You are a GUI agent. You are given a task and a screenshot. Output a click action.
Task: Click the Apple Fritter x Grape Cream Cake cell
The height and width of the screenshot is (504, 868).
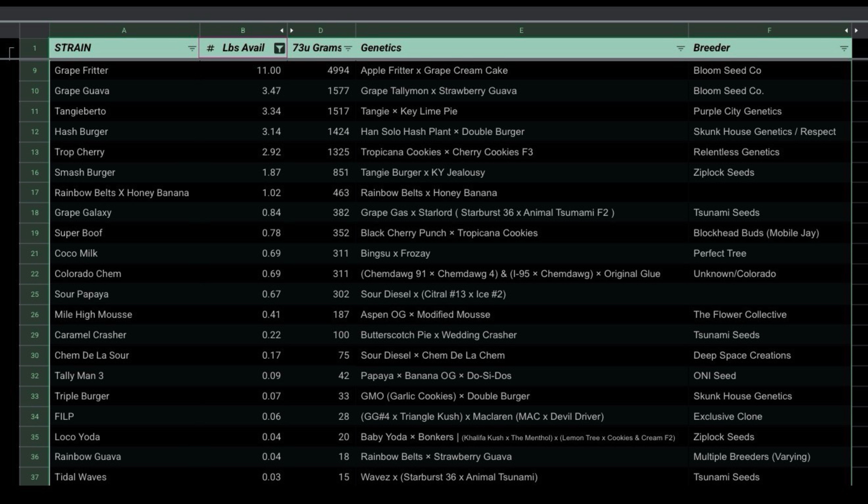pyautogui.click(x=522, y=71)
